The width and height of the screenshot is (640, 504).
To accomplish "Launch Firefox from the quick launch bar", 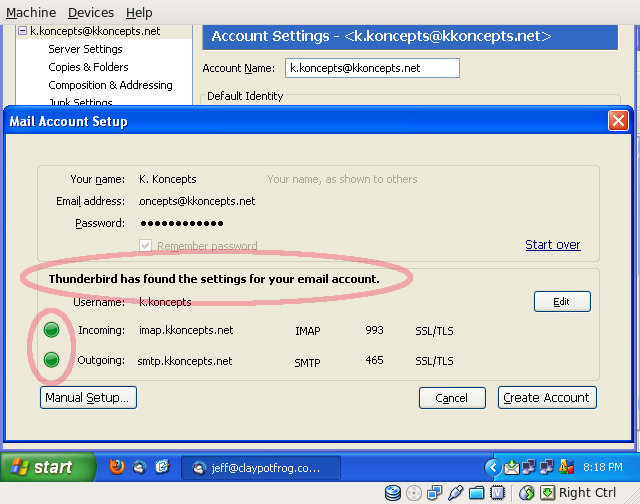I will click(117, 466).
